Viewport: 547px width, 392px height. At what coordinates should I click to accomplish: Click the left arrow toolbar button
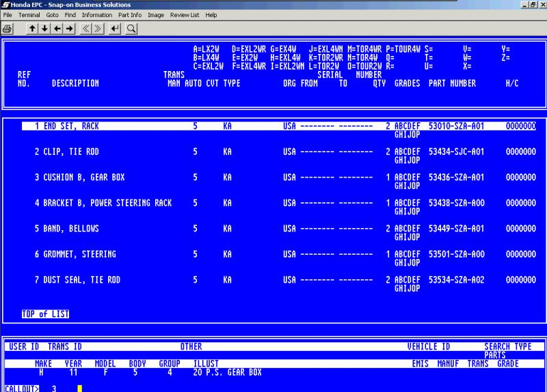(57, 29)
